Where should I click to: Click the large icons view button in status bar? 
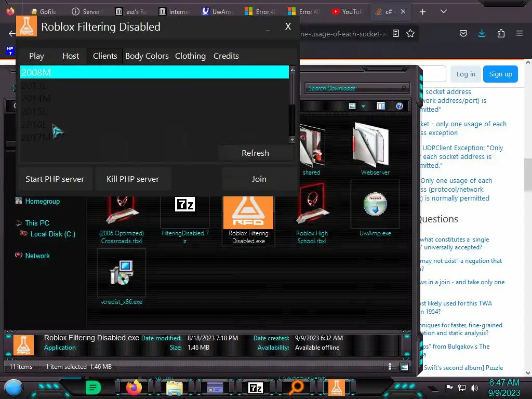pyautogui.click(x=404, y=367)
